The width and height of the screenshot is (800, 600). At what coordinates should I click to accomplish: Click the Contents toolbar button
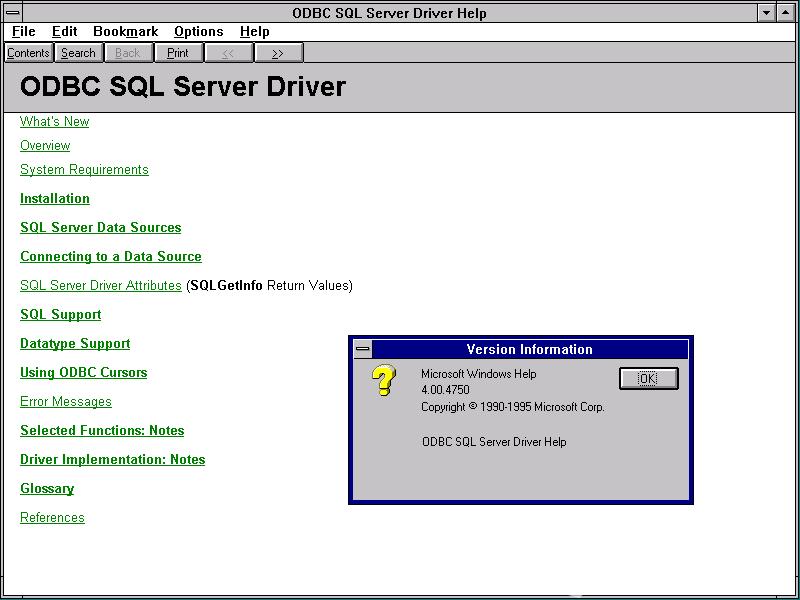pyautogui.click(x=29, y=53)
